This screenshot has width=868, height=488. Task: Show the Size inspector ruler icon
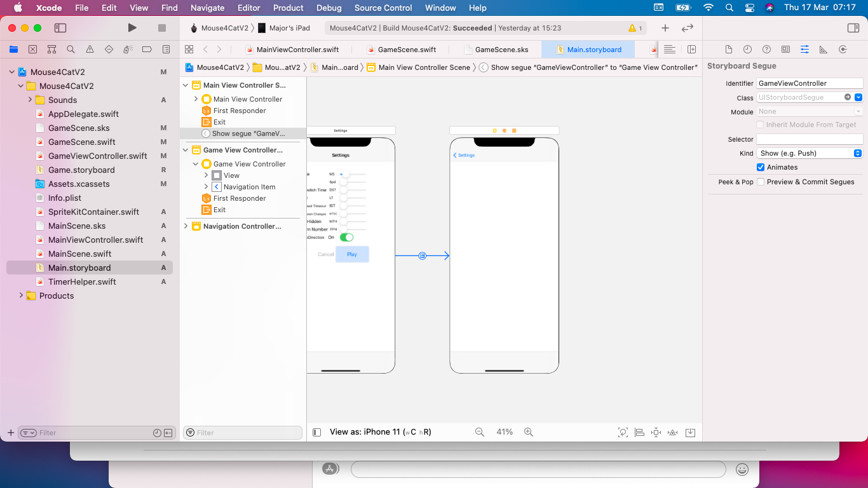point(824,50)
